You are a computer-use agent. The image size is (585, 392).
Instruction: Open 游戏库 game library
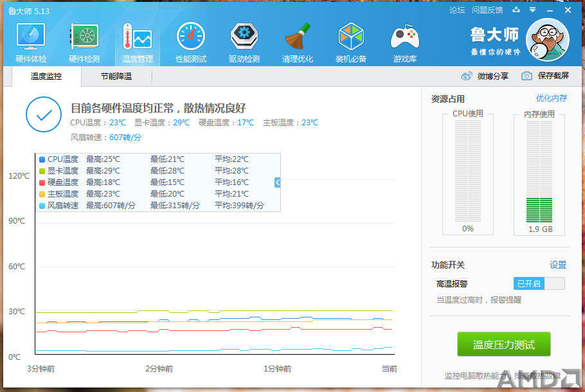405,43
